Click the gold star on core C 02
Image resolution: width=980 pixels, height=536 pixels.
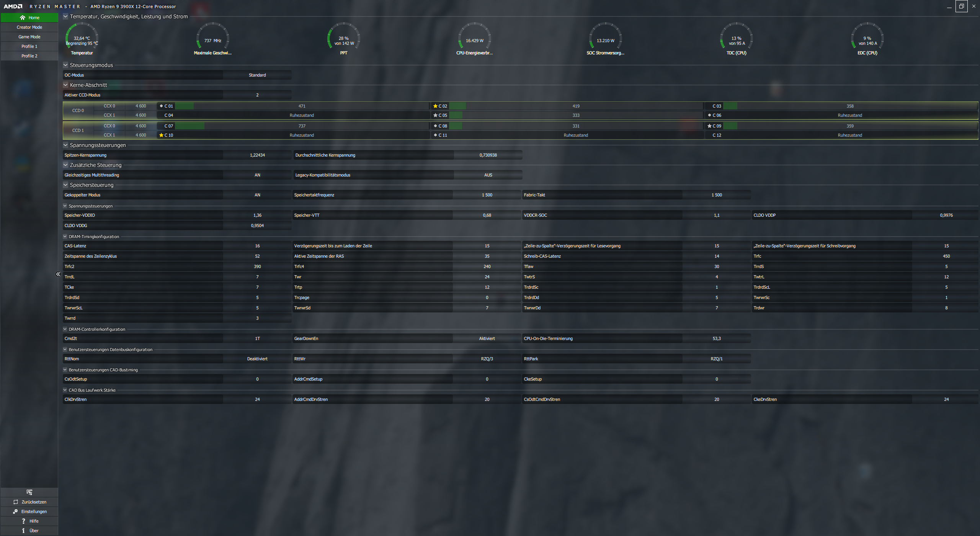pyautogui.click(x=435, y=106)
